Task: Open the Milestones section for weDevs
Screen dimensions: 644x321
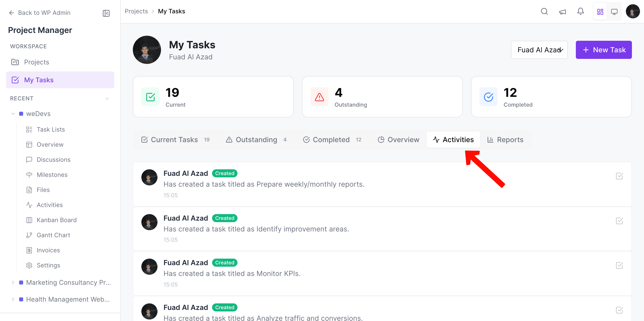Action: pos(52,174)
